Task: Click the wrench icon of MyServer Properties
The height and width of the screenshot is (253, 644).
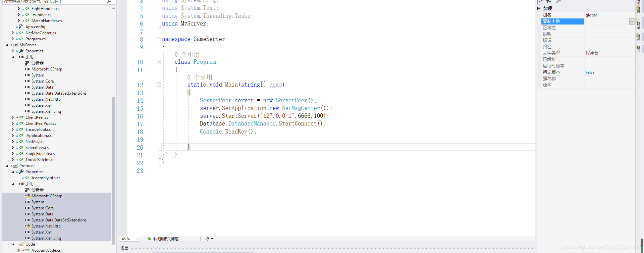Action: [21, 51]
